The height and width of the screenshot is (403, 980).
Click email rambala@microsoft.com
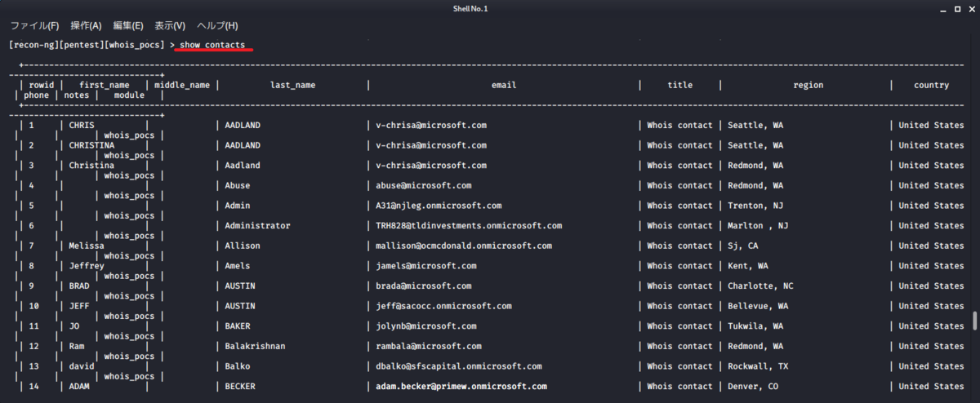(x=429, y=347)
